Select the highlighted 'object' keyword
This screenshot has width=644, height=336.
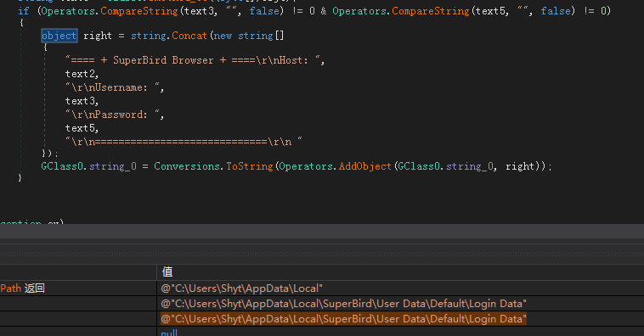(x=59, y=36)
